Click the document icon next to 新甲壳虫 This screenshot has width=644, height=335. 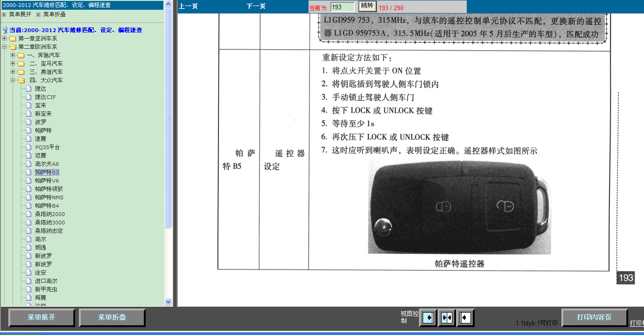coord(29,289)
